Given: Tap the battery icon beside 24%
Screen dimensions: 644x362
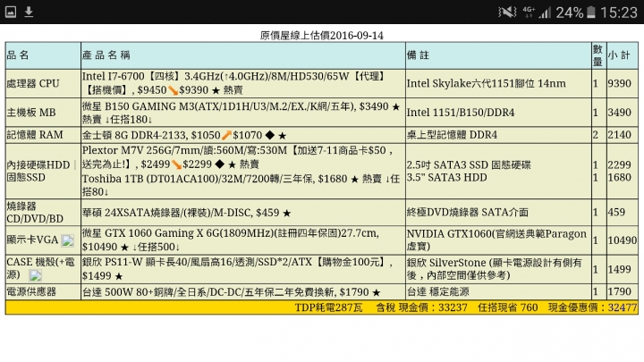Looking at the screenshot, I should (591, 13).
